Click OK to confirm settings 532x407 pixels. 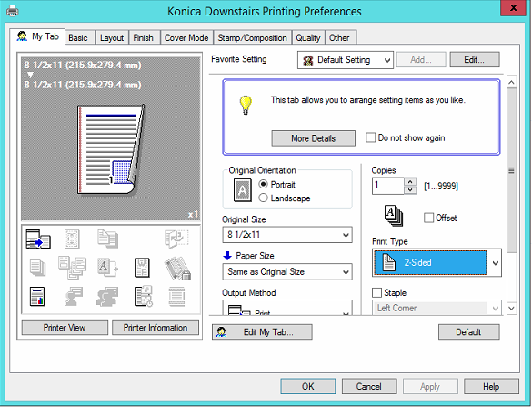click(308, 386)
